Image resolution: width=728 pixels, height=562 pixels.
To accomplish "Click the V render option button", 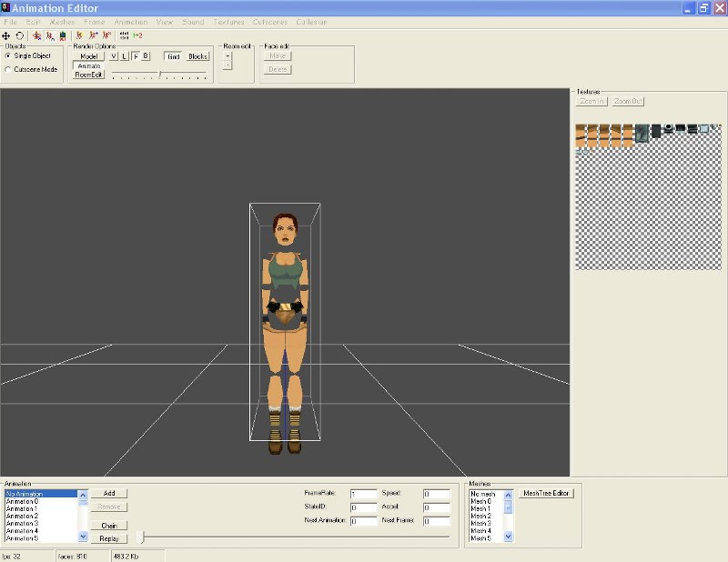I will click(114, 56).
